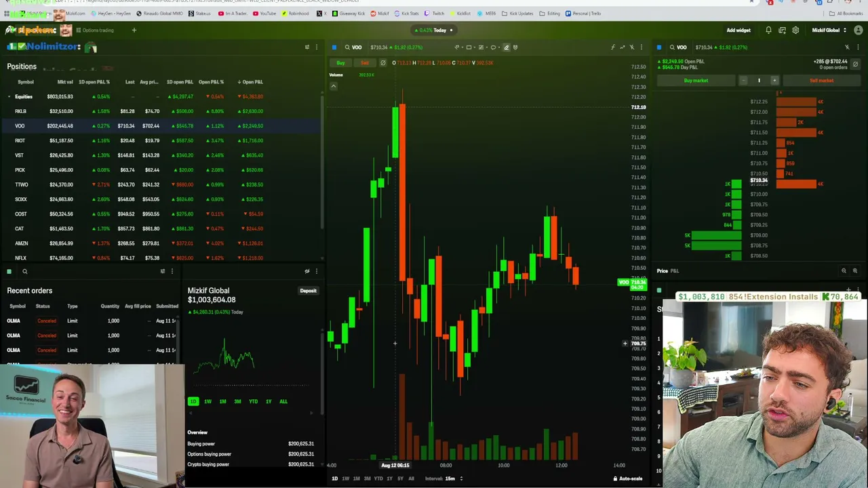This screenshot has height=488, width=868.
Task: Click the red Sell button on chart
Action: click(365, 63)
